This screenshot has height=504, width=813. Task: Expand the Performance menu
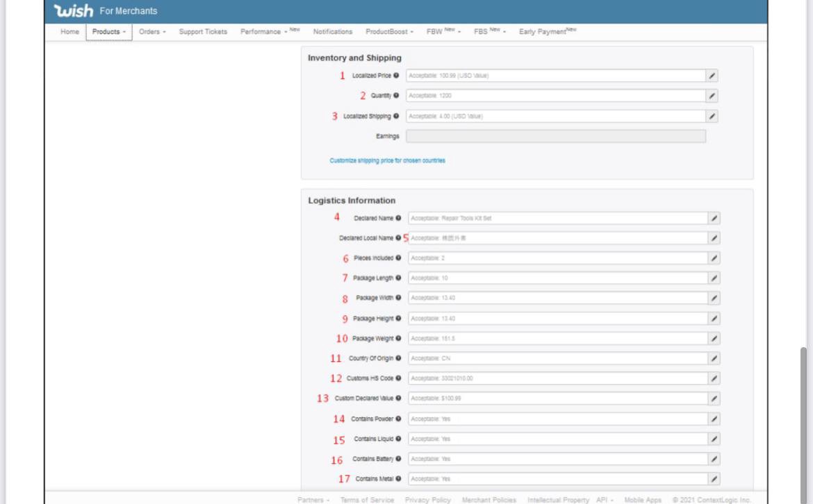[270, 32]
